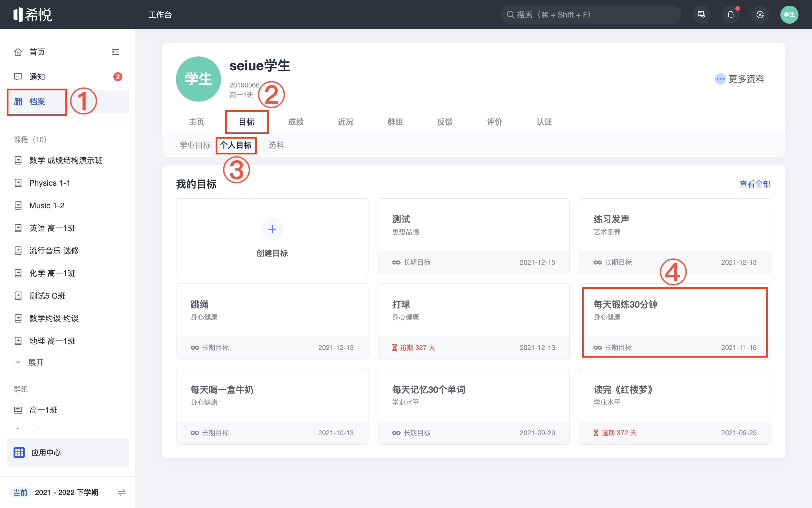Switch to the 认证 tab
The height and width of the screenshot is (508, 812).
[x=544, y=122]
